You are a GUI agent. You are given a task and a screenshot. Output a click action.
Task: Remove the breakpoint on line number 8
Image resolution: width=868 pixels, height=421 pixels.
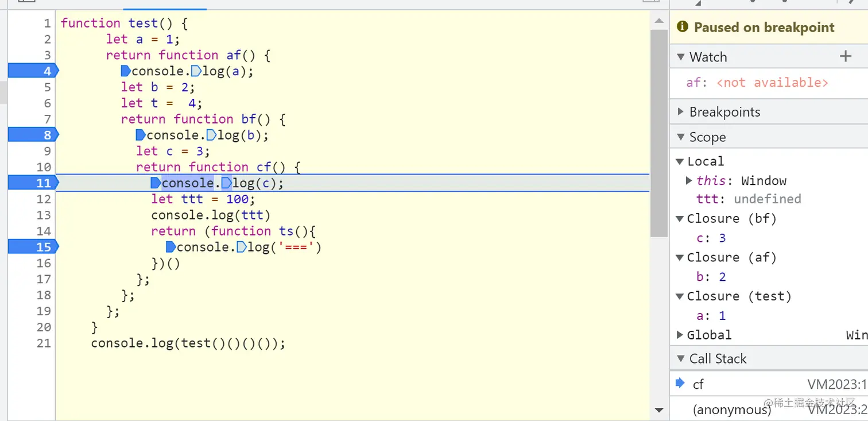click(33, 136)
